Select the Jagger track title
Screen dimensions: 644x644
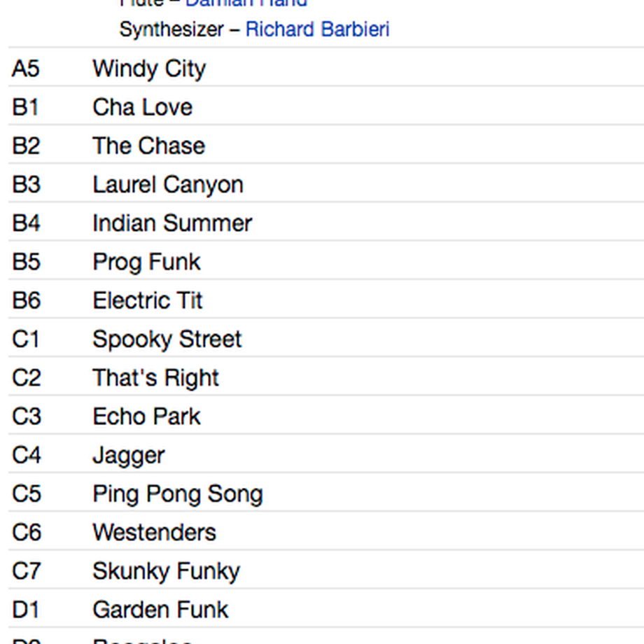point(129,455)
